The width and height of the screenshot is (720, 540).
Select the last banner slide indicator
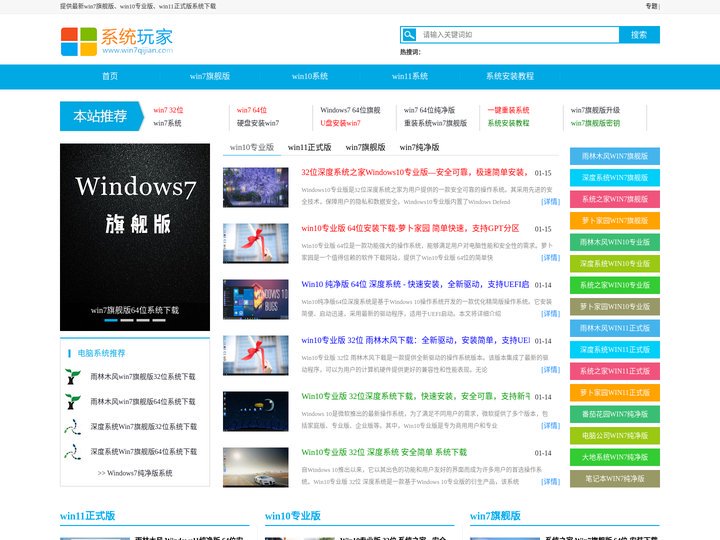click(x=159, y=320)
